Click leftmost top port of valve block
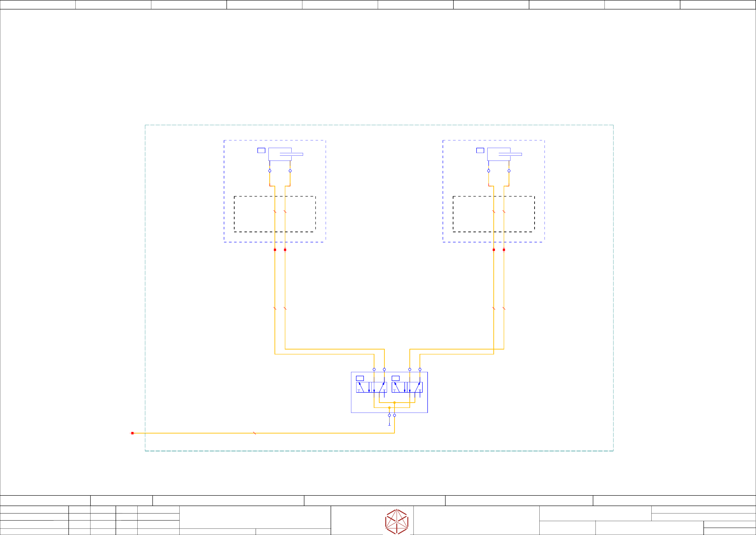The image size is (756, 535). (374, 369)
